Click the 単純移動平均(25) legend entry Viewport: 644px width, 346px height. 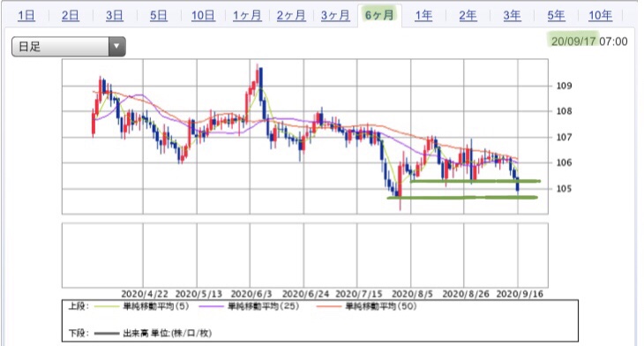[x=263, y=306]
